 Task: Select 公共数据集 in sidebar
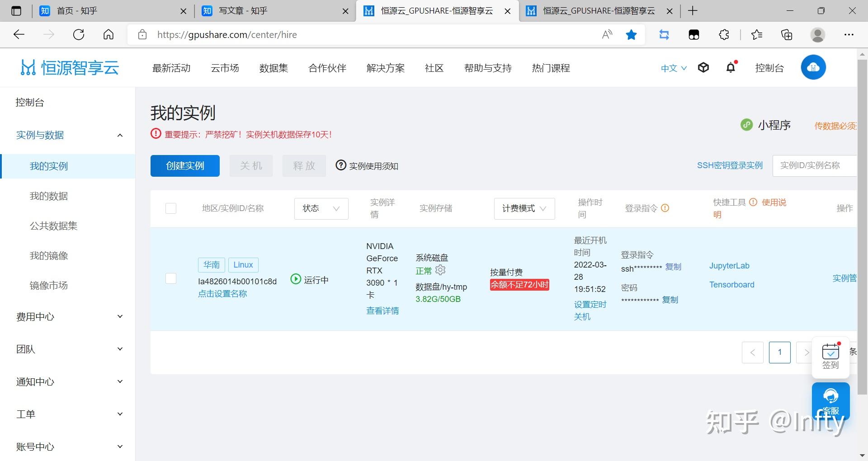point(53,226)
